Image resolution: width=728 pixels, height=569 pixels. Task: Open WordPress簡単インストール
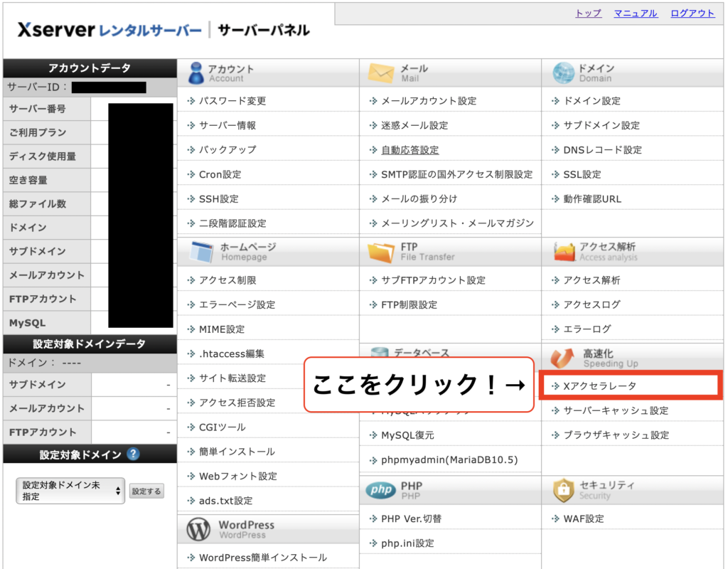point(263,558)
